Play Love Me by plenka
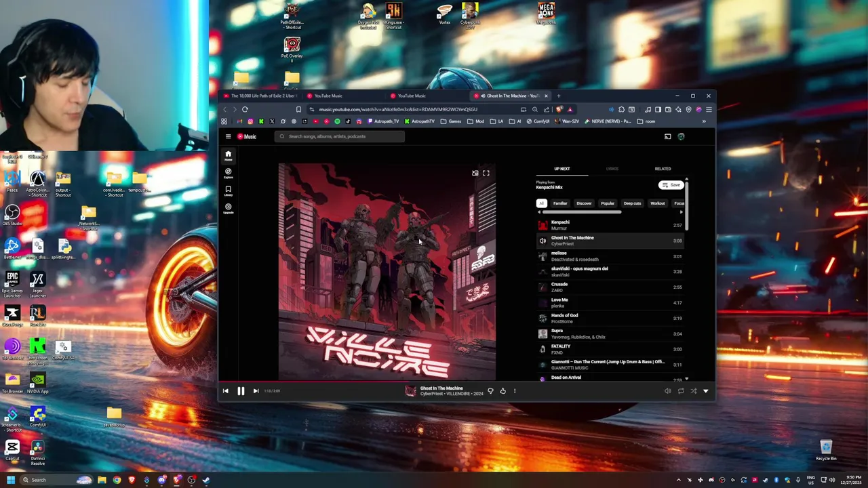Screen dimensions: 868x488 [x=610, y=302]
